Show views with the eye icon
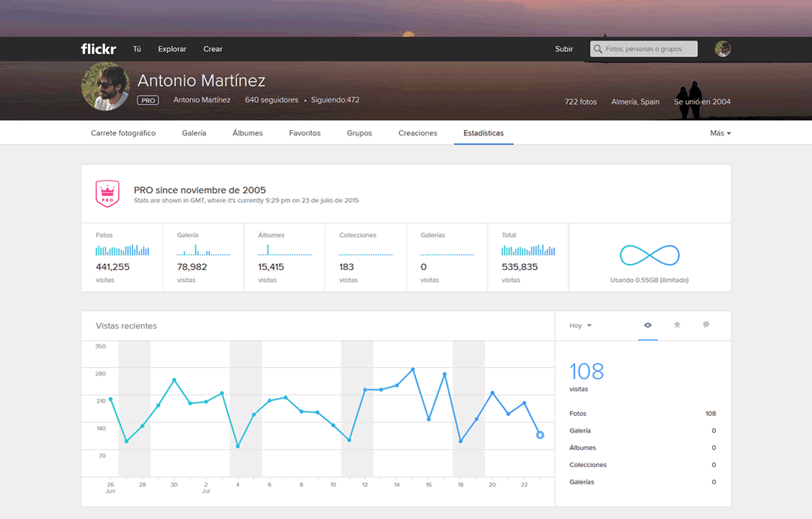Viewport: 812px width, 519px height. click(x=647, y=325)
